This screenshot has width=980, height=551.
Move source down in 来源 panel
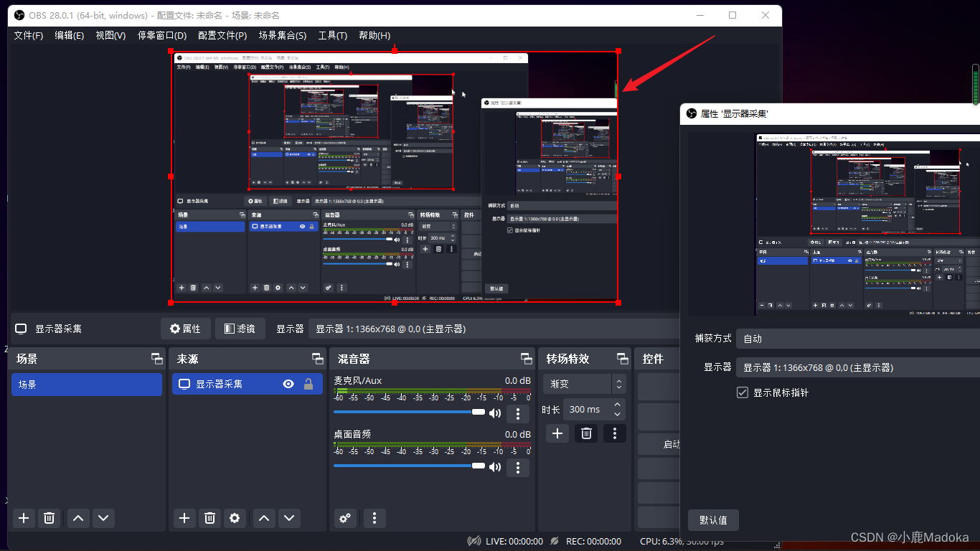click(289, 518)
